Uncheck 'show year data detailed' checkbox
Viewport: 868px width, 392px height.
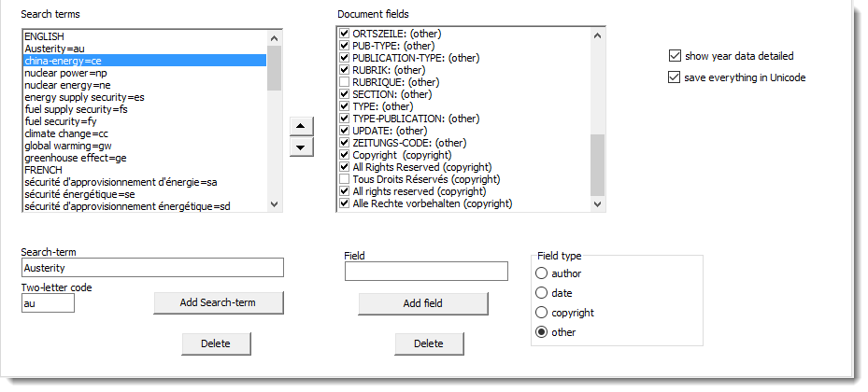[x=676, y=56]
